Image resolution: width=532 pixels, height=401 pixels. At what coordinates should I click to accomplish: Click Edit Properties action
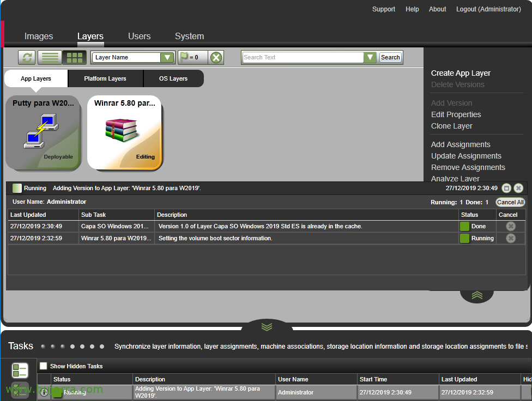[x=456, y=114]
